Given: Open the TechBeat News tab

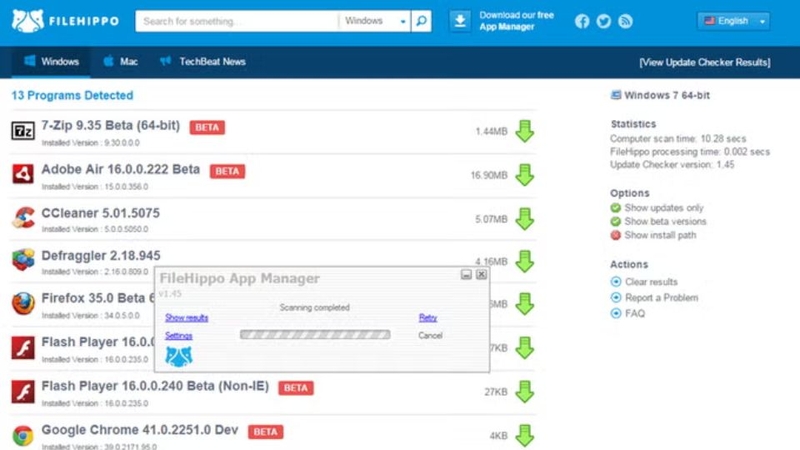Looking at the screenshot, I should tap(203, 62).
